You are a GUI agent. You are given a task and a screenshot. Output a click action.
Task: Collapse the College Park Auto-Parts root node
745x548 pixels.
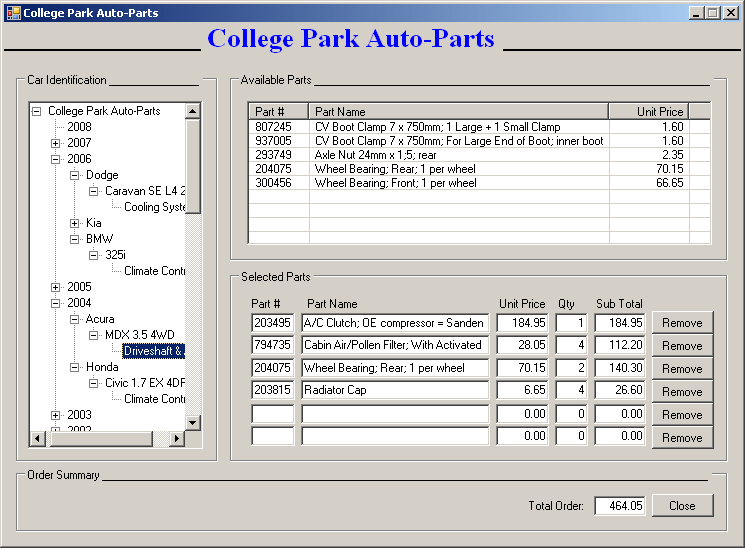point(37,112)
